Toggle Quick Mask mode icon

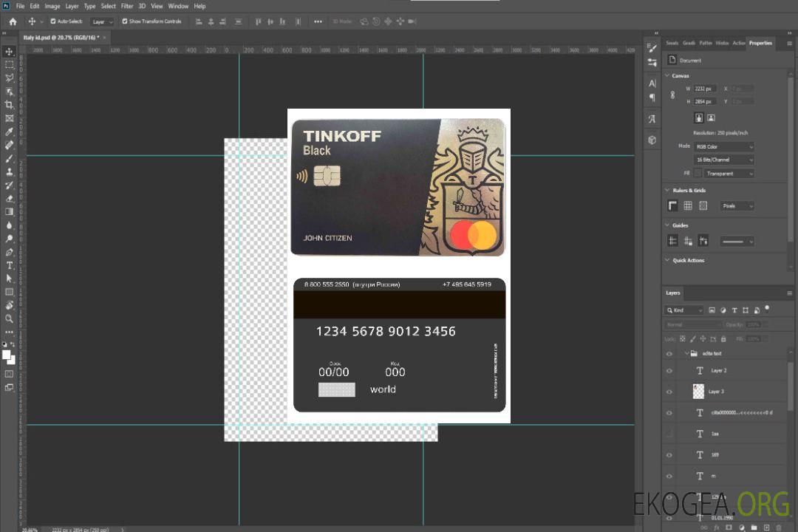point(9,374)
